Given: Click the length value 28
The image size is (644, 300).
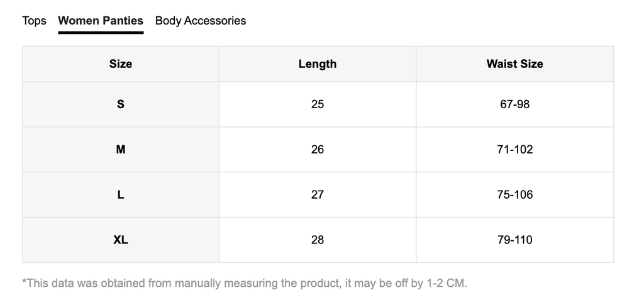Looking at the screenshot, I should (318, 240).
